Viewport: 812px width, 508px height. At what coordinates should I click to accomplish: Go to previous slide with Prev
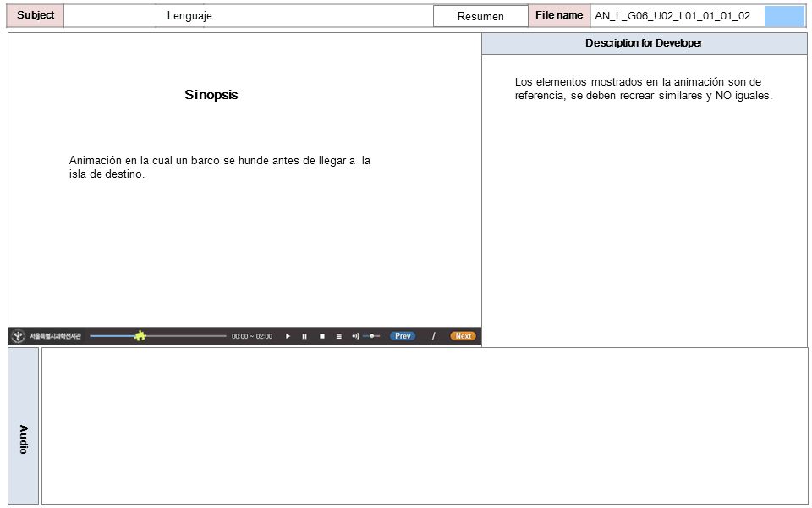click(403, 336)
